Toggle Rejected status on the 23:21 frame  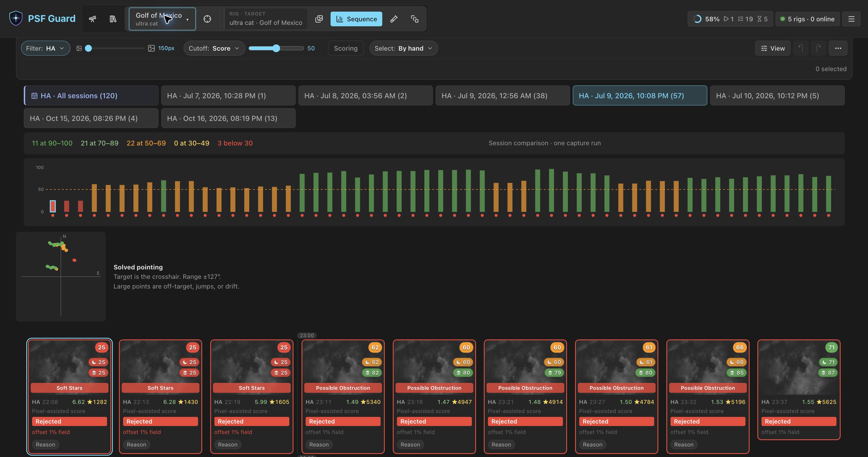point(525,421)
